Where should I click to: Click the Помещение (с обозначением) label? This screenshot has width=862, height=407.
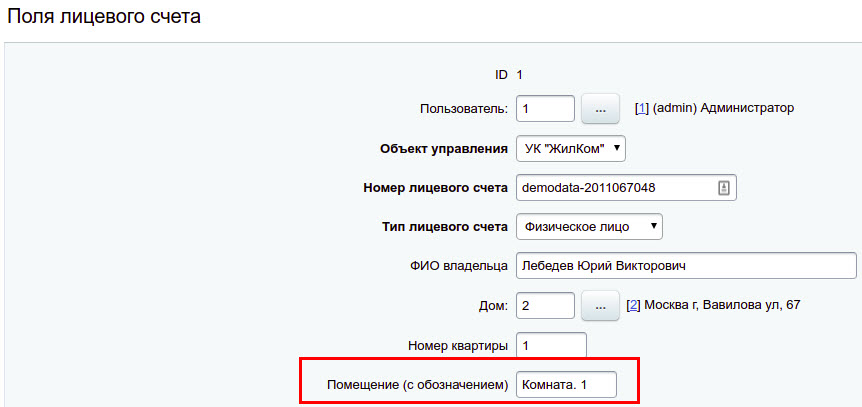coord(417,385)
